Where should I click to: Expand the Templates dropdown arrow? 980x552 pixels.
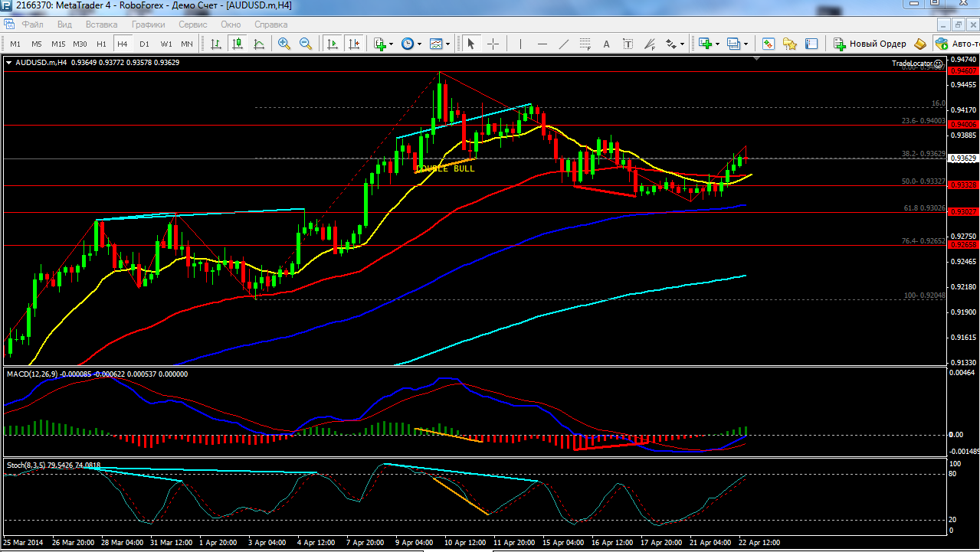447,44
